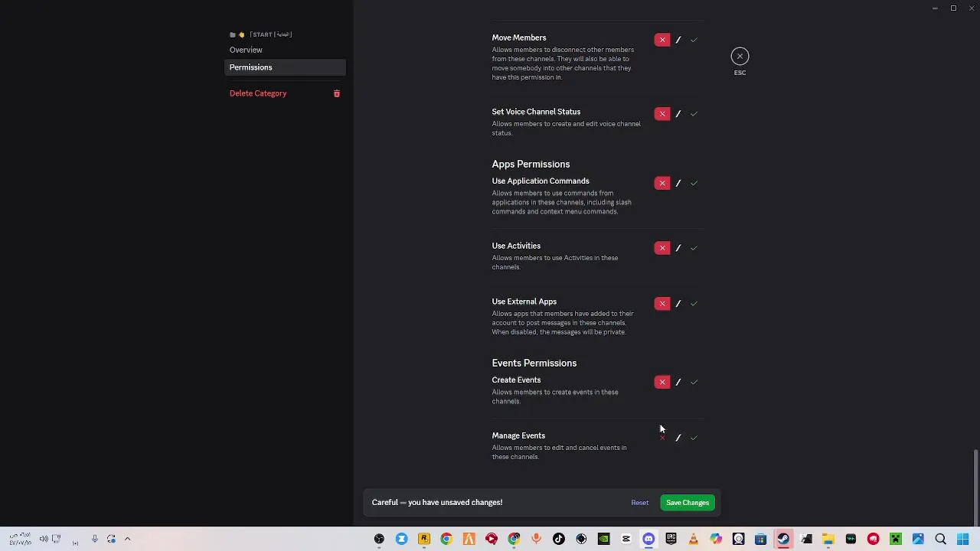
Task: Allow Create Events with checkmark
Action: (x=694, y=382)
